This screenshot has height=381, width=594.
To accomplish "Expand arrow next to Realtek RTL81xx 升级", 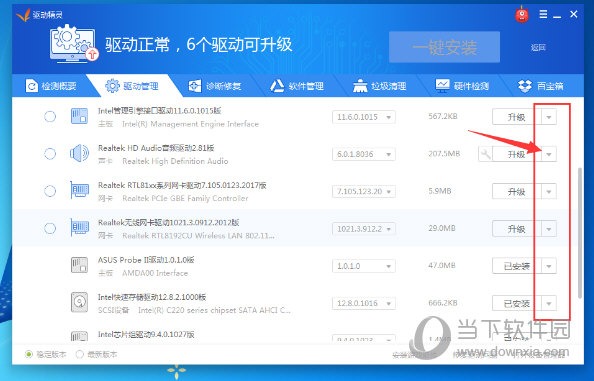I will tap(549, 192).
